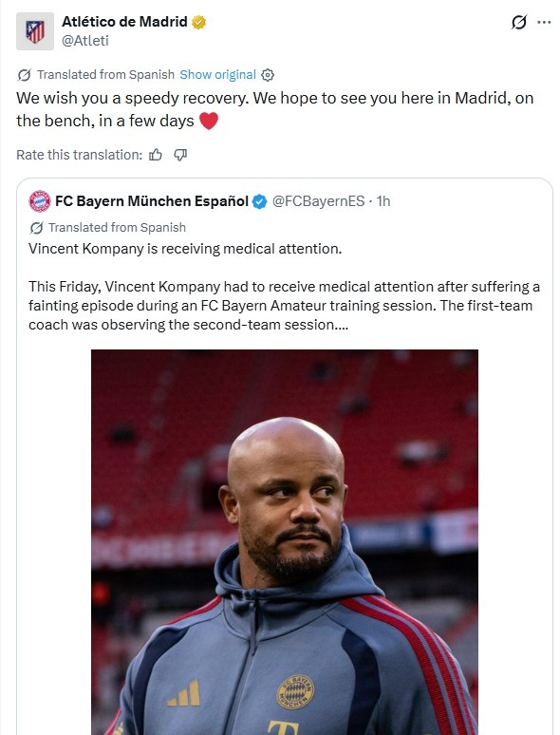Click the 1h timestamp on quoted post
The width and height of the screenshot is (560, 735).
click(383, 201)
